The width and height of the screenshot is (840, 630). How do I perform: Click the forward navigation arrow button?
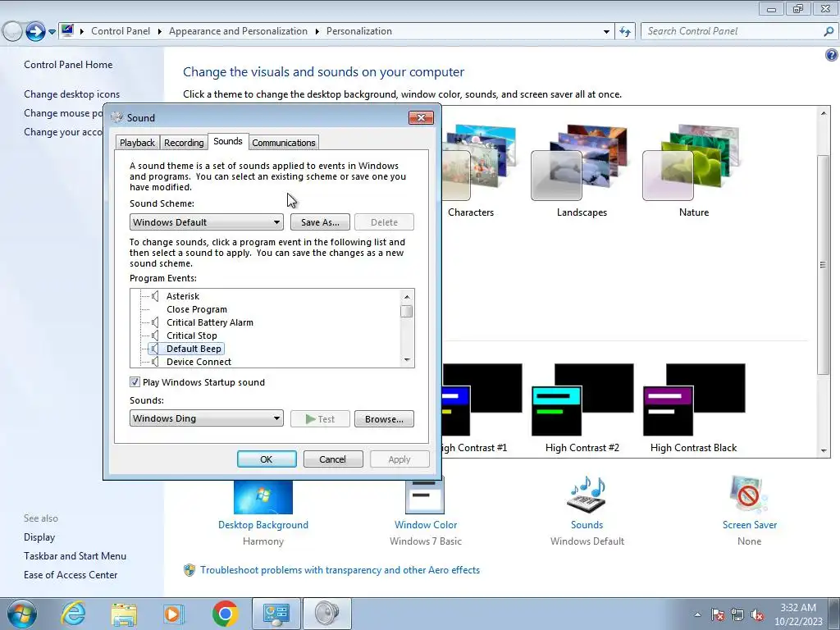click(x=35, y=32)
